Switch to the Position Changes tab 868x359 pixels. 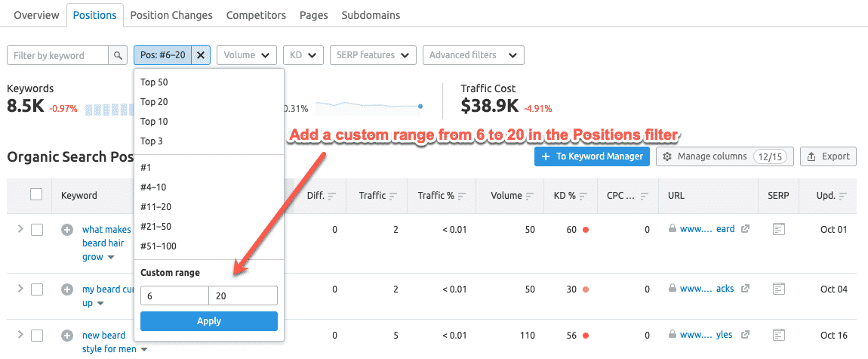point(171,15)
